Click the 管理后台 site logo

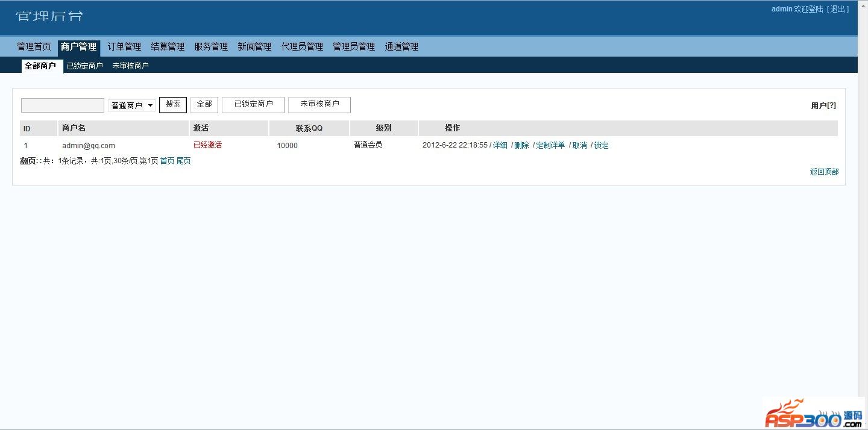49,16
